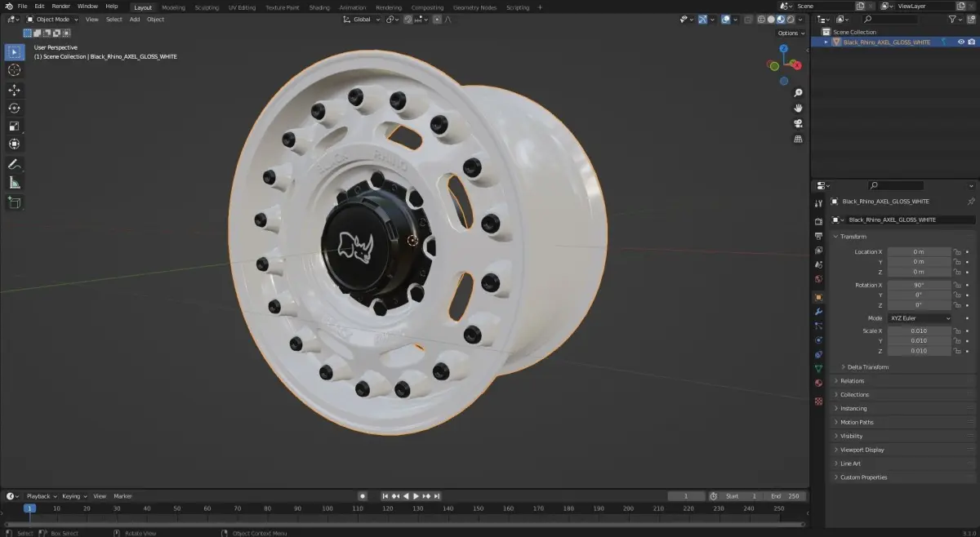Open the Tool properties tab
This screenshot has width=980, height=537.
pyautogui.click(x=818, y=203)
